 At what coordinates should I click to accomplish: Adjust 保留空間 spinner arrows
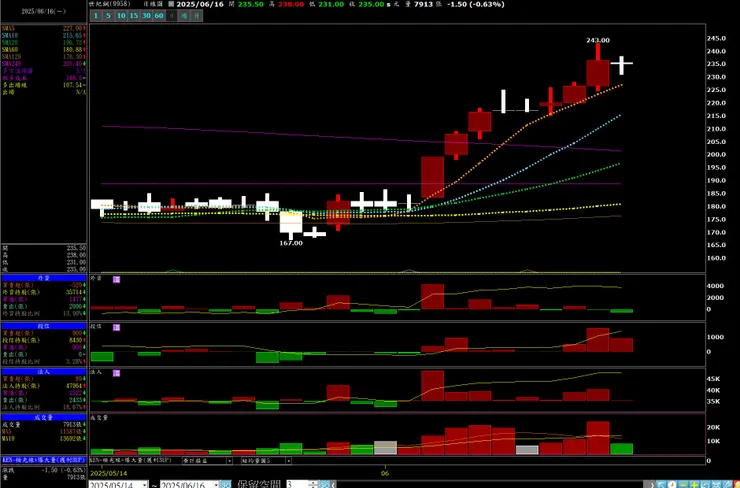313,484
